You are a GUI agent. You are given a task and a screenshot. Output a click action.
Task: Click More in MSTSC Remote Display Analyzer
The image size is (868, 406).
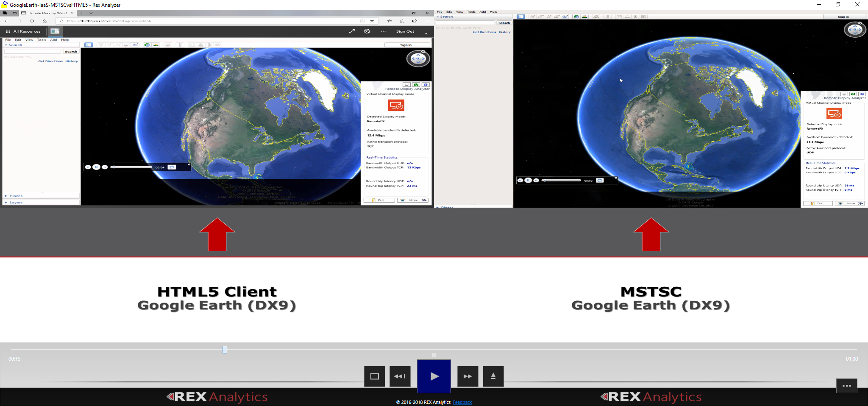tap(850, 203)
